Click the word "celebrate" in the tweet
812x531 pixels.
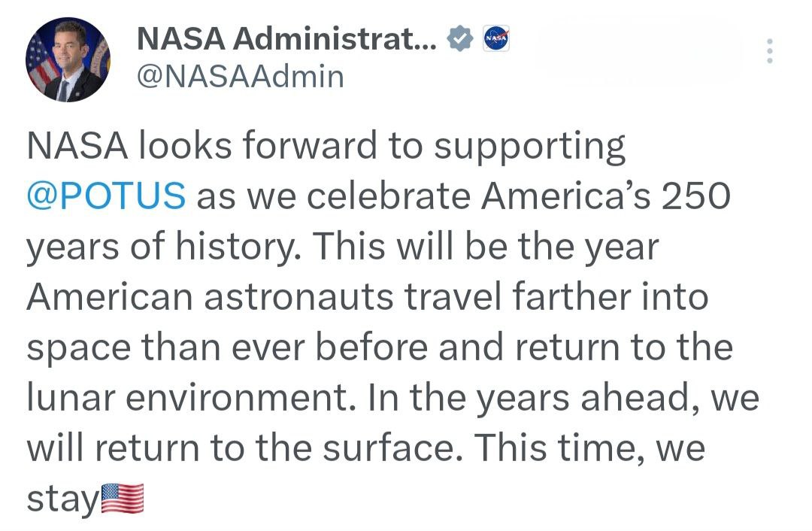point(389,196)
